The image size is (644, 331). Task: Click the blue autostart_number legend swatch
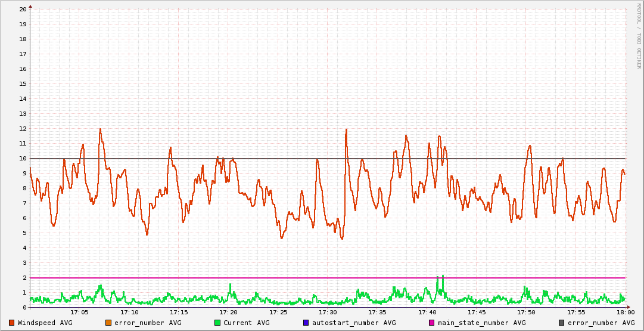point(306,323)
